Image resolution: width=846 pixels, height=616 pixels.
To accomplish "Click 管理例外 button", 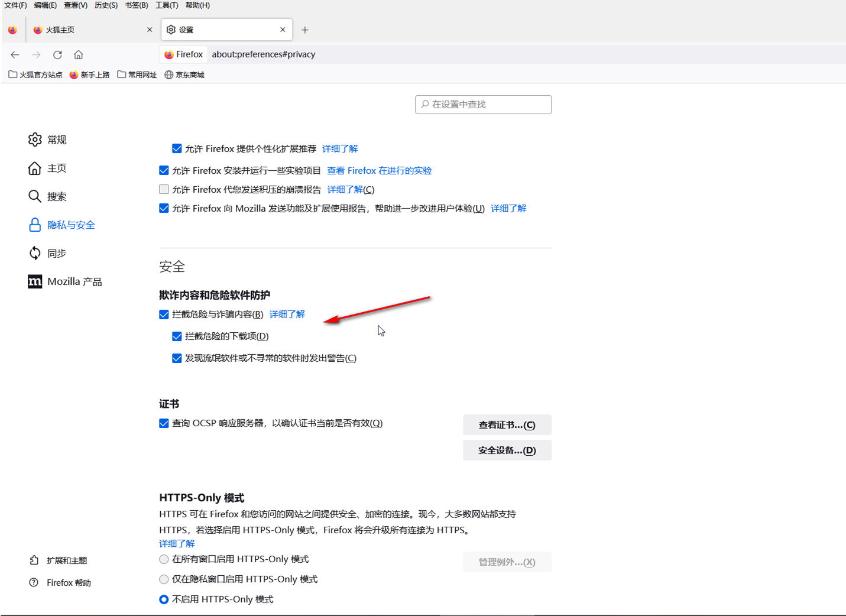I will click(507, 562).
